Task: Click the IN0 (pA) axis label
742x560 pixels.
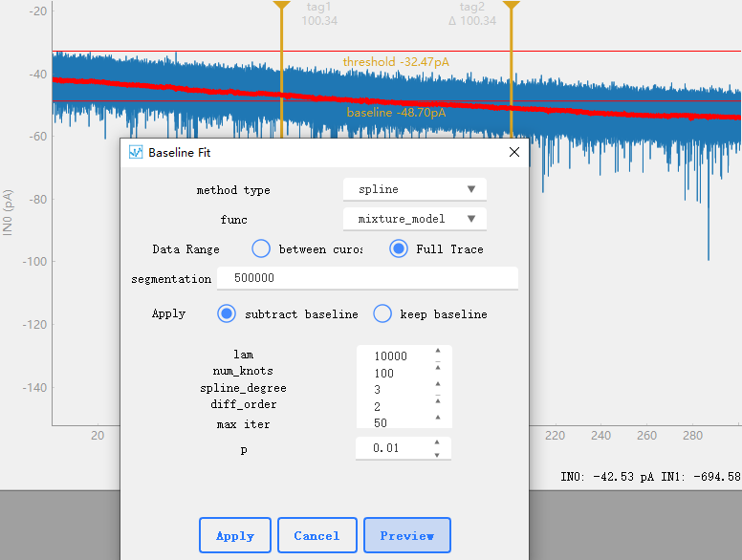Action: coord(8,212)
